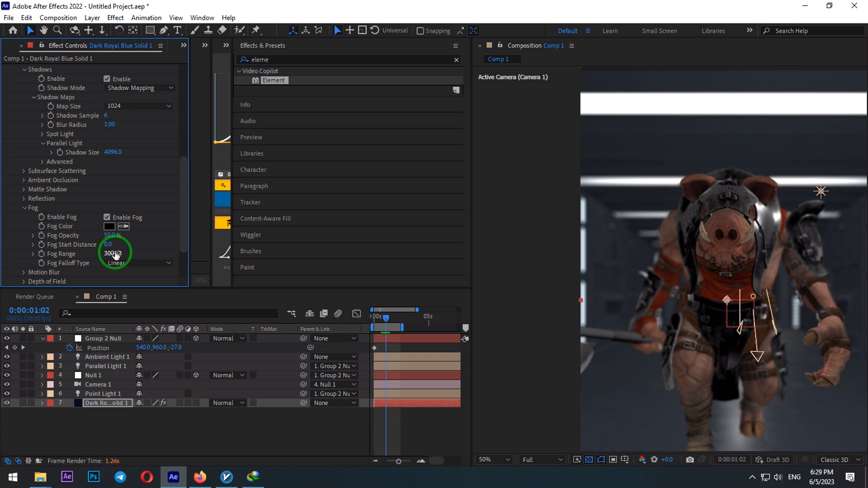This screenshot has width=868, height=488.
Task: Open the Shadow Mode dropdown
Action: coord(139,88)
